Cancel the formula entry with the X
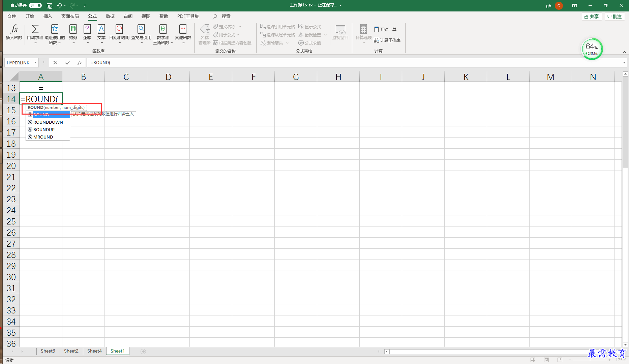629x364 pixels. (x=55, y=63)
